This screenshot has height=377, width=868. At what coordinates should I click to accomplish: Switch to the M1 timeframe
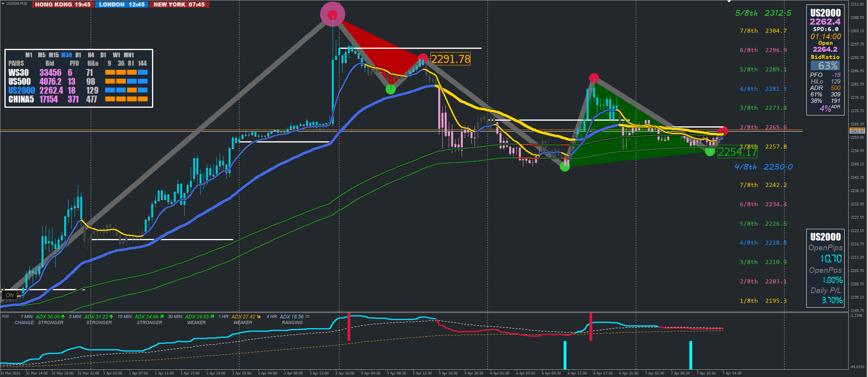click(29, 55)
